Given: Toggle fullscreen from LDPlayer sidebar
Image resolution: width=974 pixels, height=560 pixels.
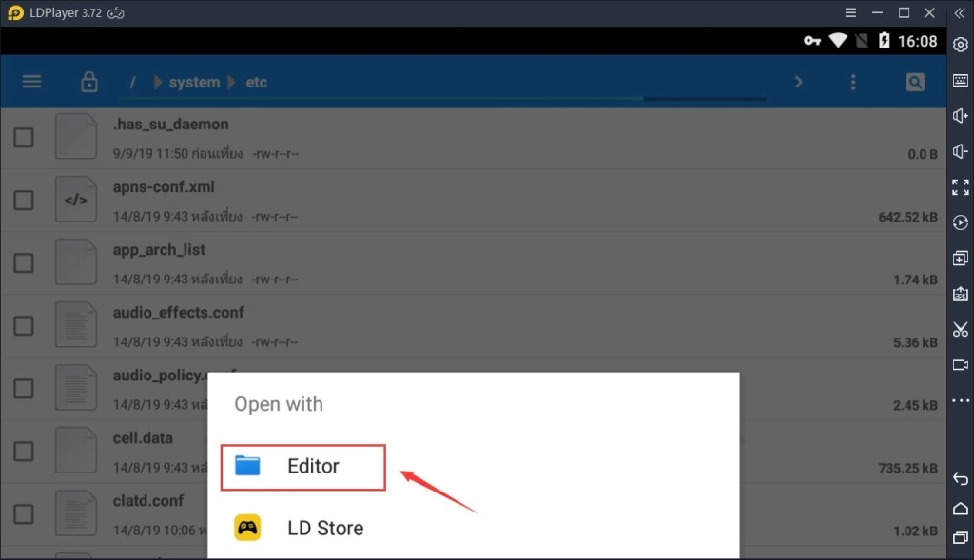Looking at the screenshot, I should point(961,187).
